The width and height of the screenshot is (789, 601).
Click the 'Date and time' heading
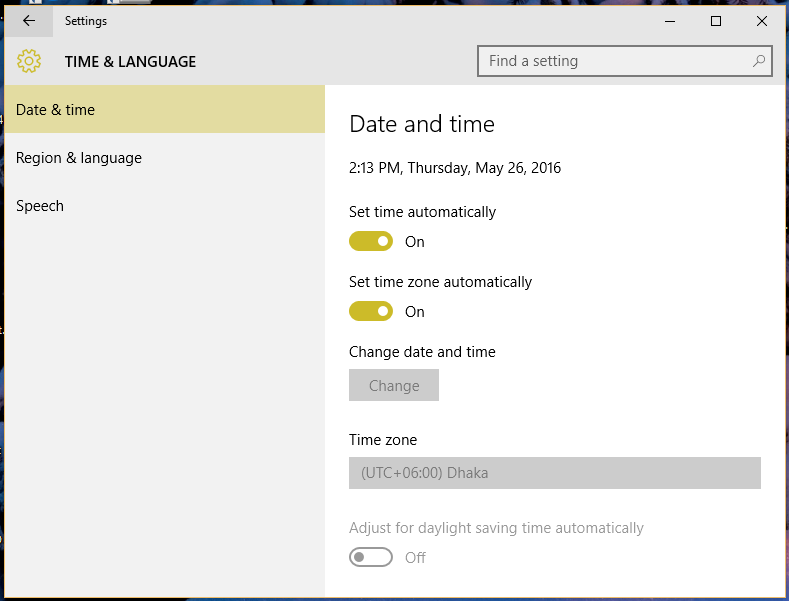click(x=422, y=124)
